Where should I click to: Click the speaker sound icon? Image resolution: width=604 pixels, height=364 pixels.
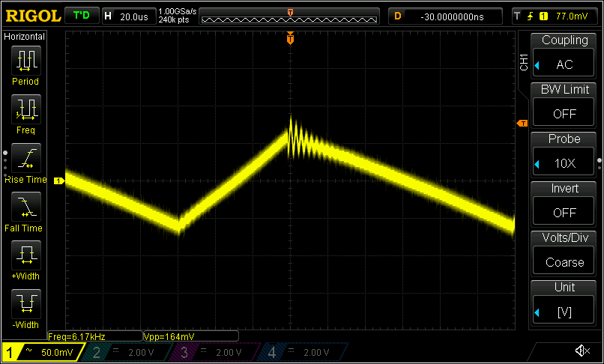(582, 351)
